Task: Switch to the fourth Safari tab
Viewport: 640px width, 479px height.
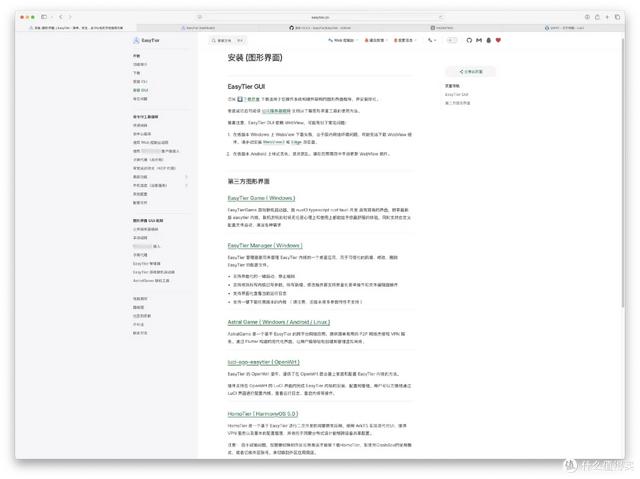Action: (442, 28)
